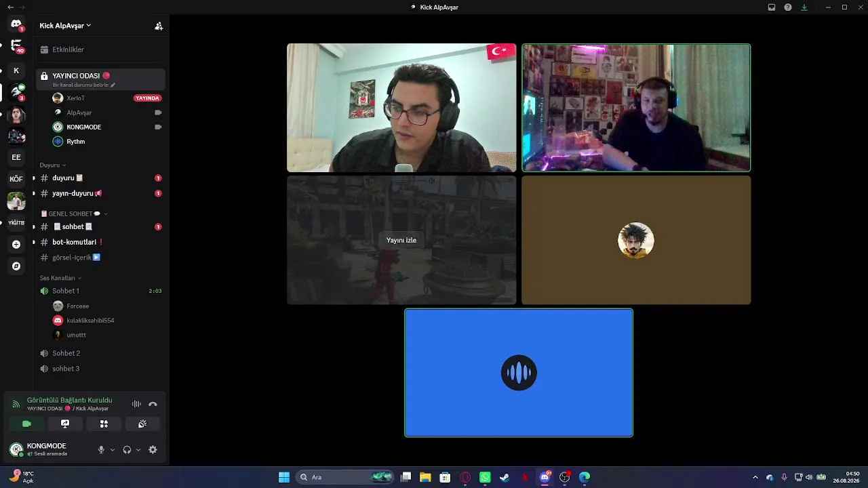This screenshot has height=488, width=868.
Task: Click the taskbar search box 'Ara'
Action: [346, 477]
